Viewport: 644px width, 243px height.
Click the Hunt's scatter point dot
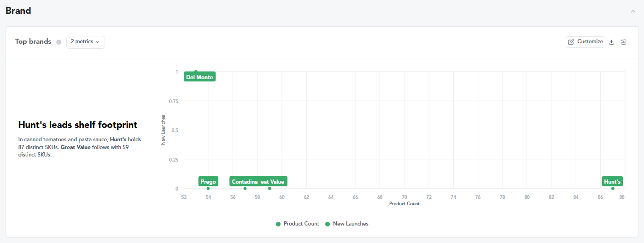(x=613, y=188)
